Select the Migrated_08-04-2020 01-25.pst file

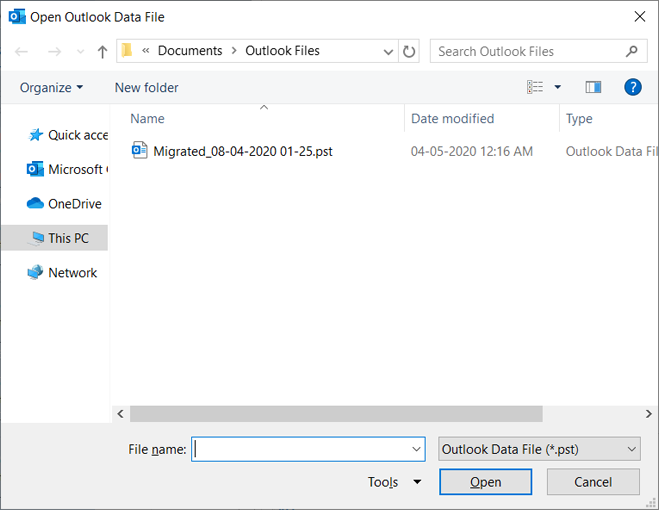tap(243, 151)
